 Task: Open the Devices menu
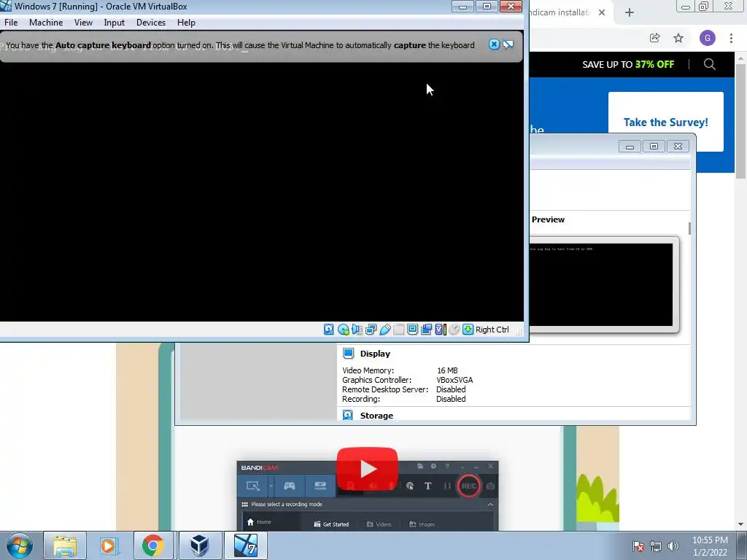(x=151, y=23)
